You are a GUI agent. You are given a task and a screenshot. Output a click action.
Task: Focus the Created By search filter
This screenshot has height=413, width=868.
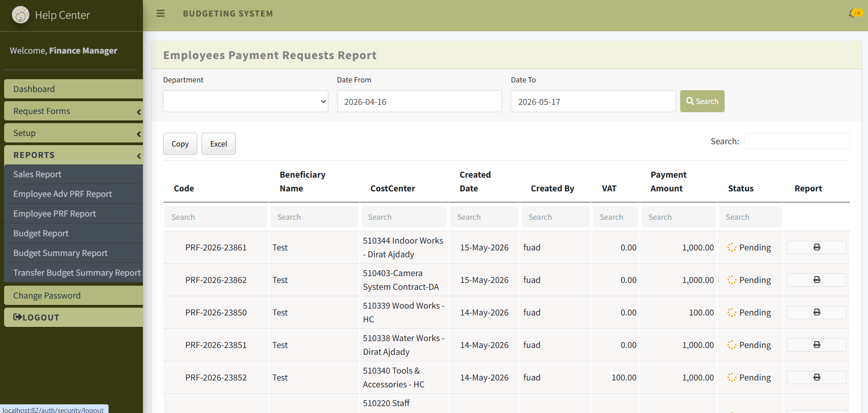(555, 217)
